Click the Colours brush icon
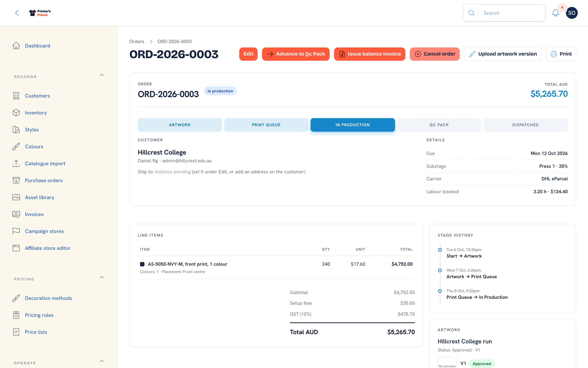The height and width of the screenshot is (368, 588). [x=16, y=146]
